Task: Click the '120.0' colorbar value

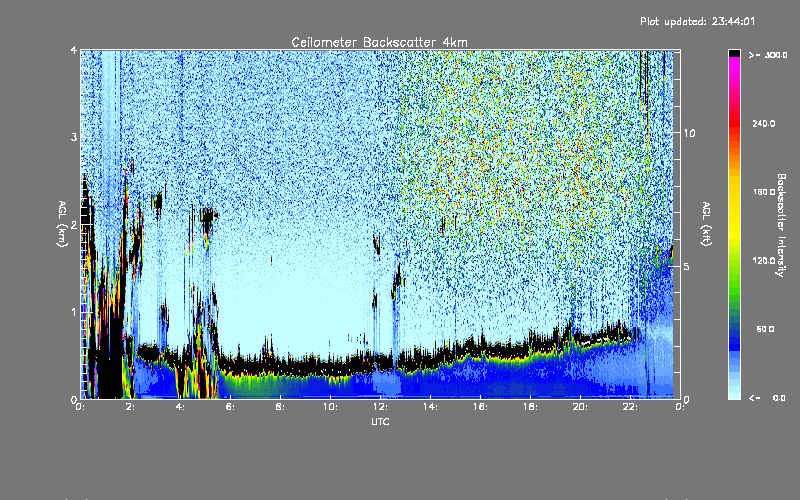Action: click(764, 261)
